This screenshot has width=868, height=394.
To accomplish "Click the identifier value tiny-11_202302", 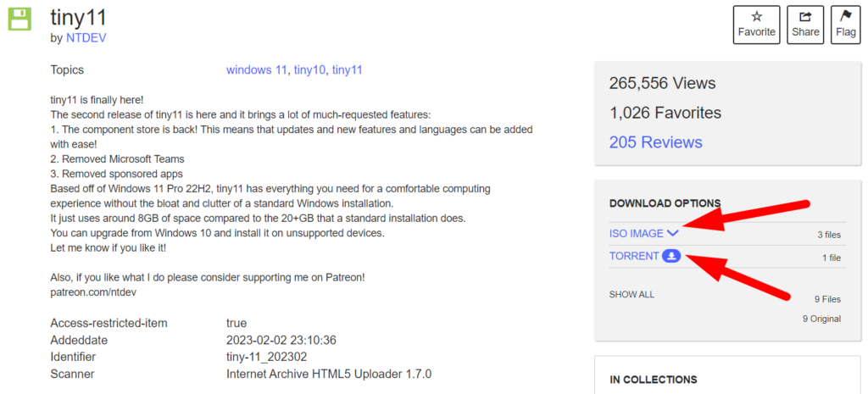I will click(267, 357).
